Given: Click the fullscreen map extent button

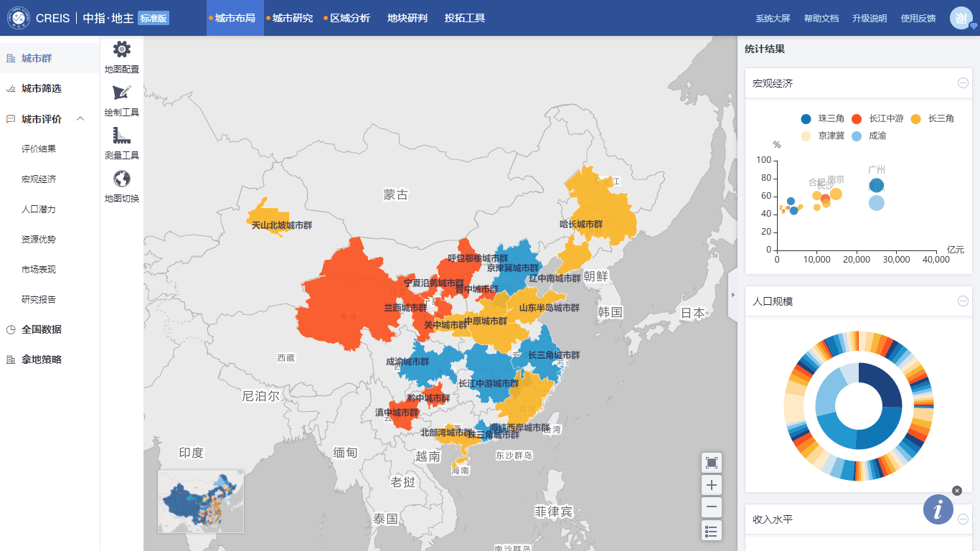Looking at the screenshot, I should click(x=712, y=463).
